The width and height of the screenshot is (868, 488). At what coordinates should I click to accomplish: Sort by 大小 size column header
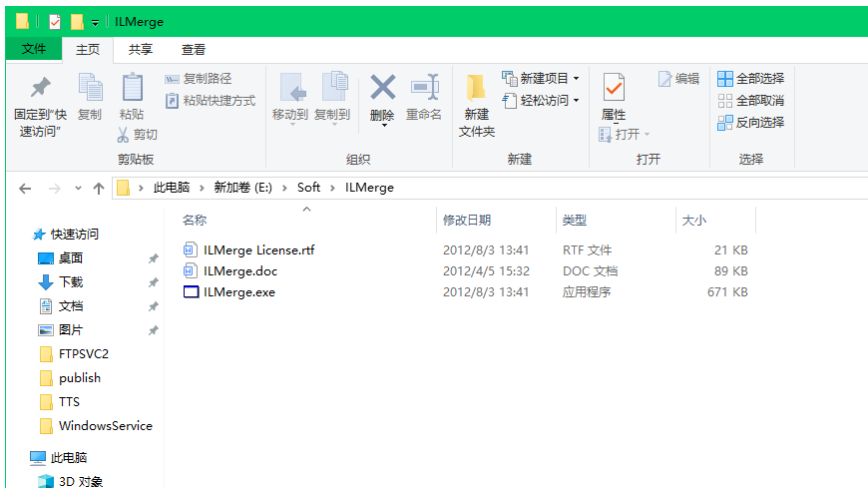pos(694,221)
